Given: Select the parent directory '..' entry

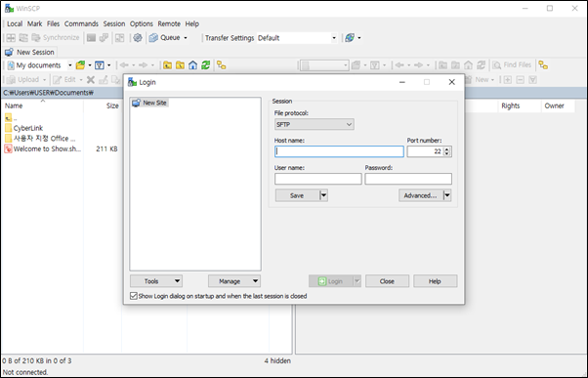Looking at the screenshot, I should pyautogui.click(x=11, y=118).
